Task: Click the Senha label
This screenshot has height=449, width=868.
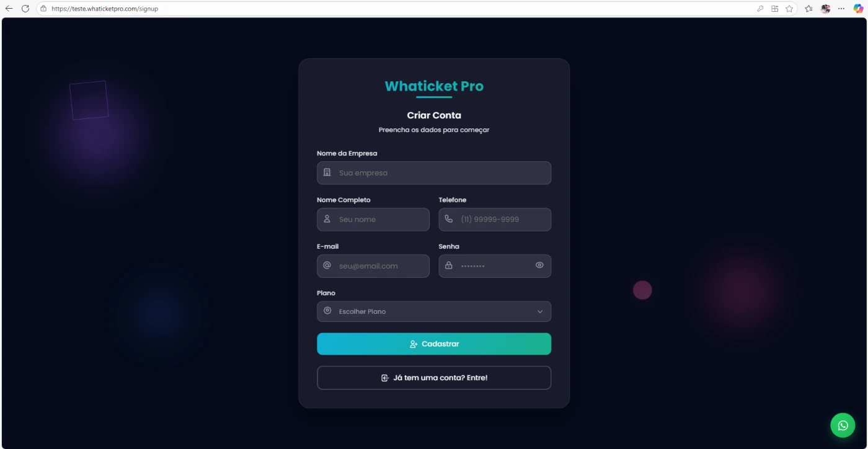Action: (449, 246)
